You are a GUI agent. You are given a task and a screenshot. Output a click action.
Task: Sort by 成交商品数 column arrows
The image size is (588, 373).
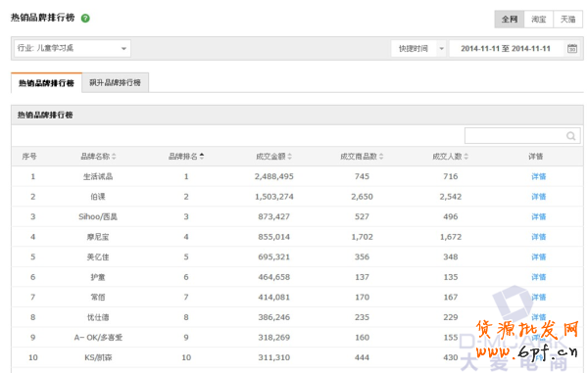pyautogui.click(x=381, y=157)
